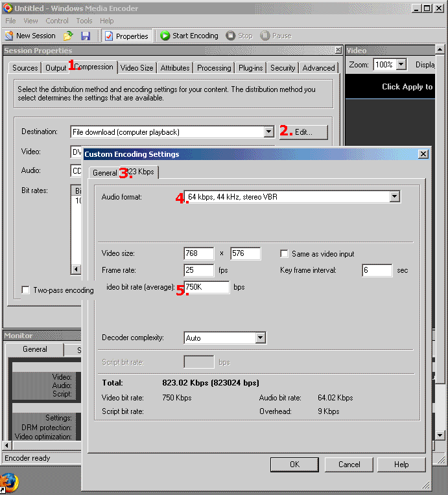Open the Attributes tab

175,68
